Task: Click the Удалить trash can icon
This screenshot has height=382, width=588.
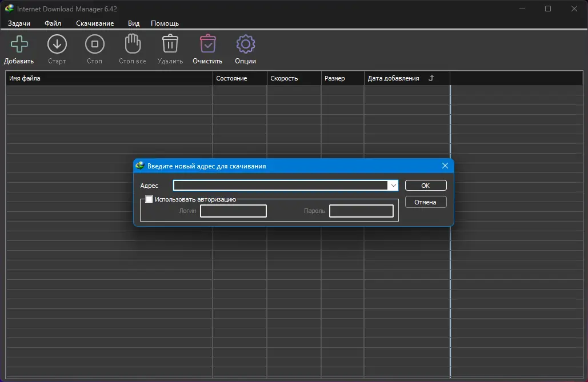Action: tap(170, 43)
